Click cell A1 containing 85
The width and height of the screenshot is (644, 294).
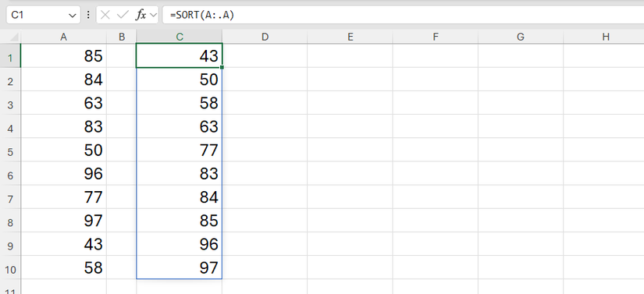pos(64,56)
